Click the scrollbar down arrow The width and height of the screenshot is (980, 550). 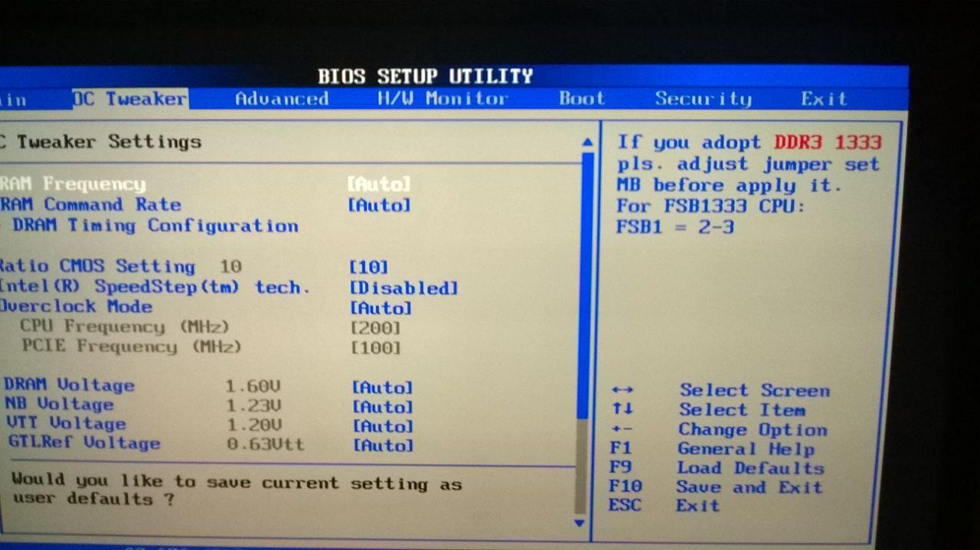580,522
